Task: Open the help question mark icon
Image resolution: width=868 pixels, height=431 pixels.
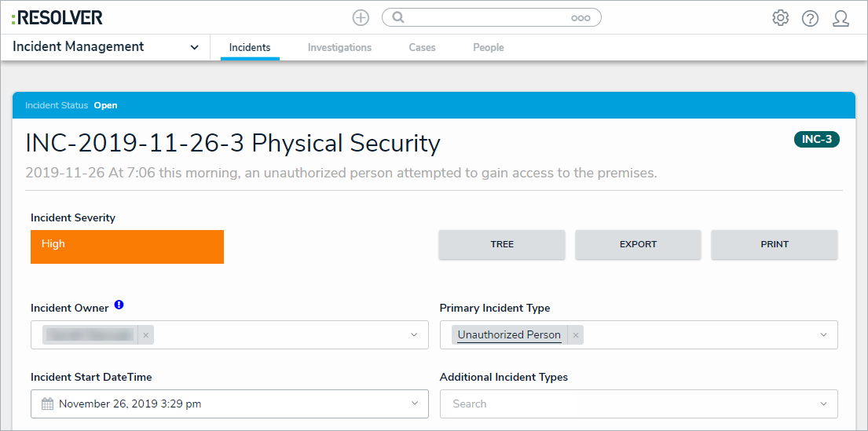Action: [810, 18]
